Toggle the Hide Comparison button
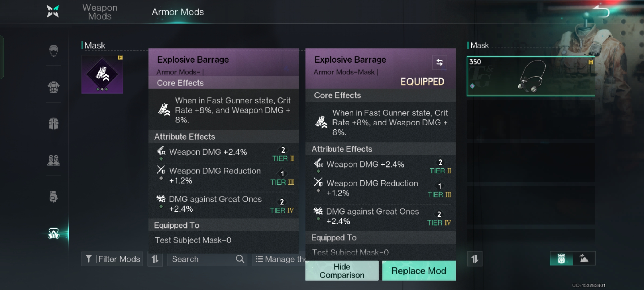The width and height of the screenshot is (644, 290). tap(342, 271)
